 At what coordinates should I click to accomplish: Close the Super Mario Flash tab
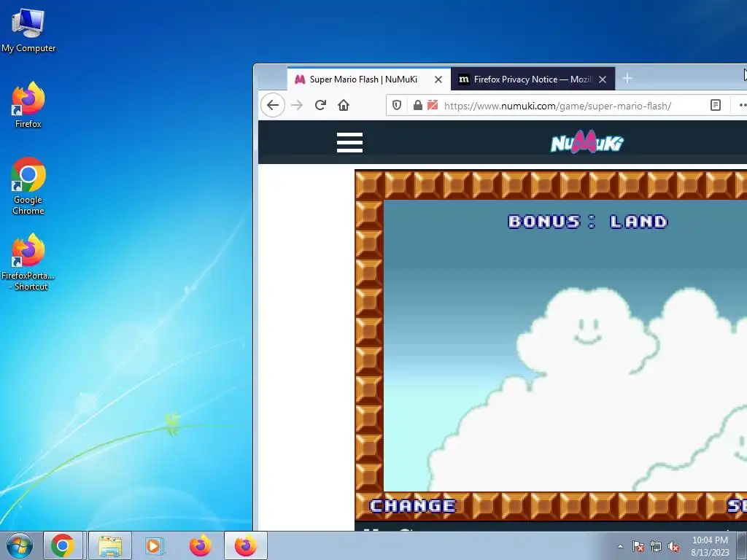coord(438,79)
